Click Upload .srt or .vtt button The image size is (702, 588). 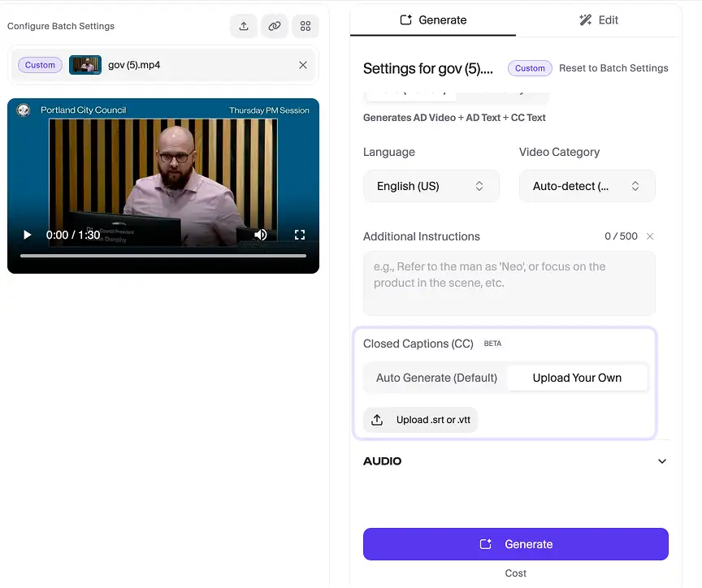point(420,420)
